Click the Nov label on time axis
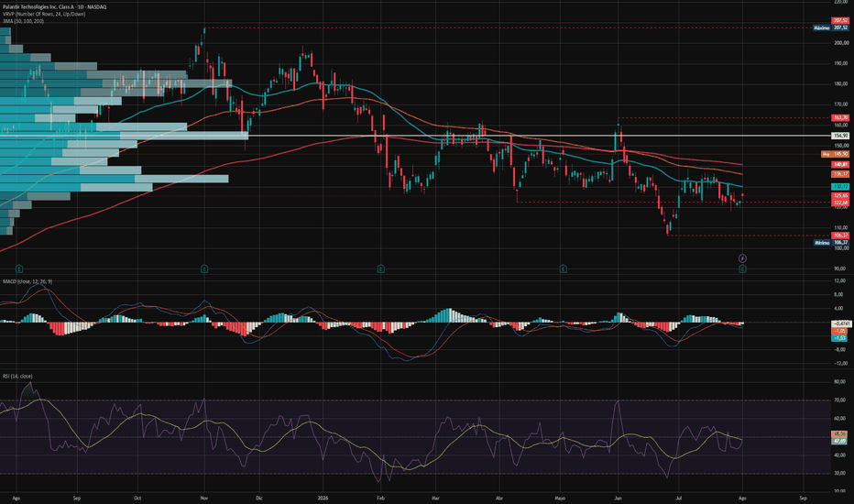854x504 pixels. 204,498
